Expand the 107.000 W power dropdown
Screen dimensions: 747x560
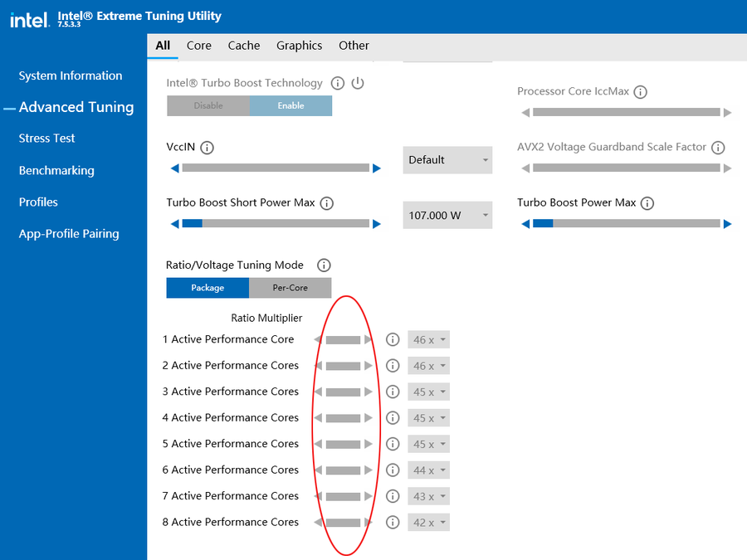[447, 216]
